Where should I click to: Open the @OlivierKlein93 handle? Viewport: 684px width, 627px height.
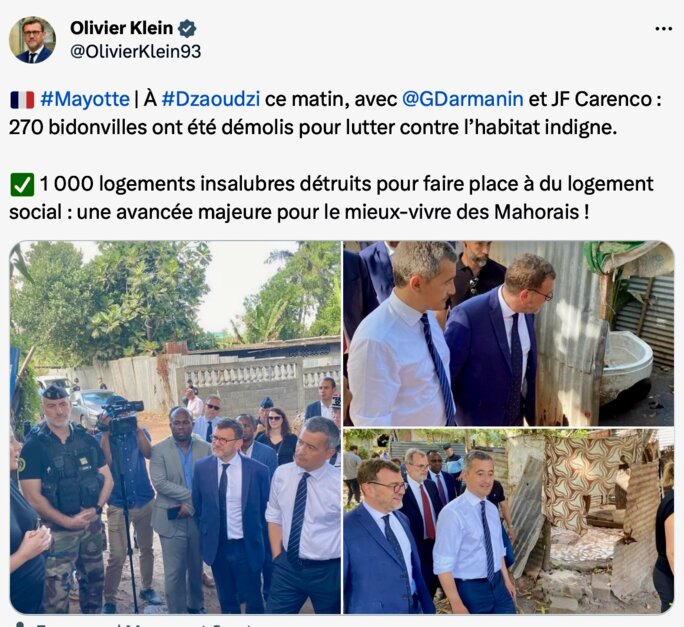tap(136, 51)
